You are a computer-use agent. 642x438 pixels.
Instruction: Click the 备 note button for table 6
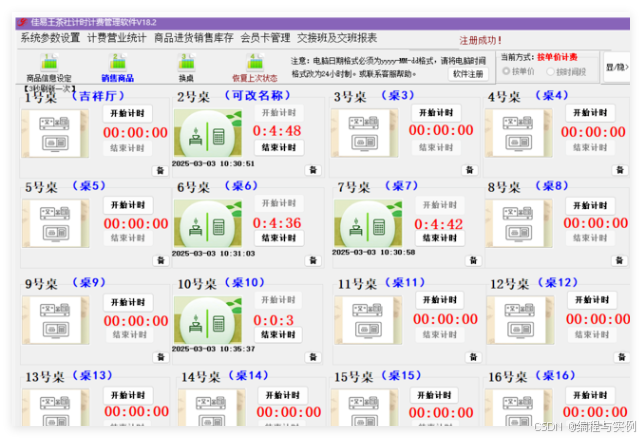click(x=313, y=260)
